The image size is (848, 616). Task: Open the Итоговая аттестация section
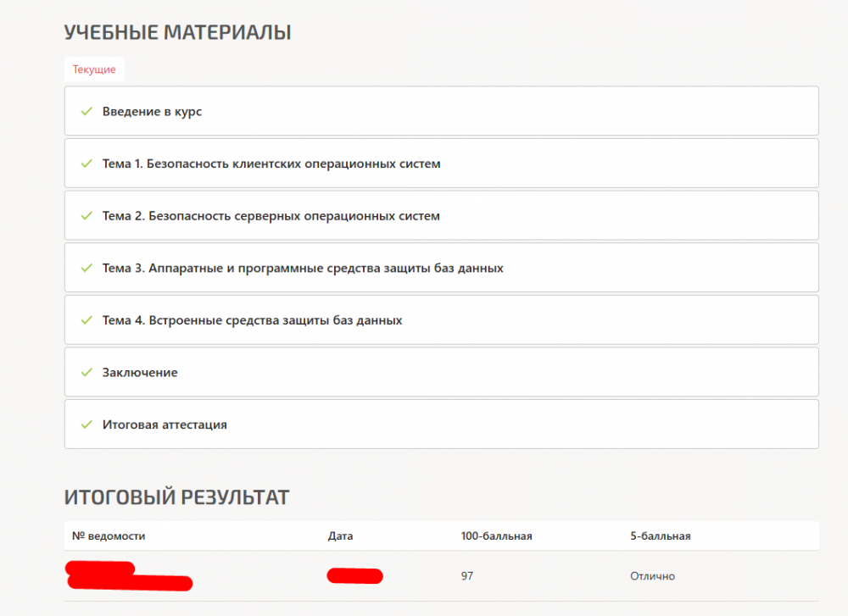(165, 425)
